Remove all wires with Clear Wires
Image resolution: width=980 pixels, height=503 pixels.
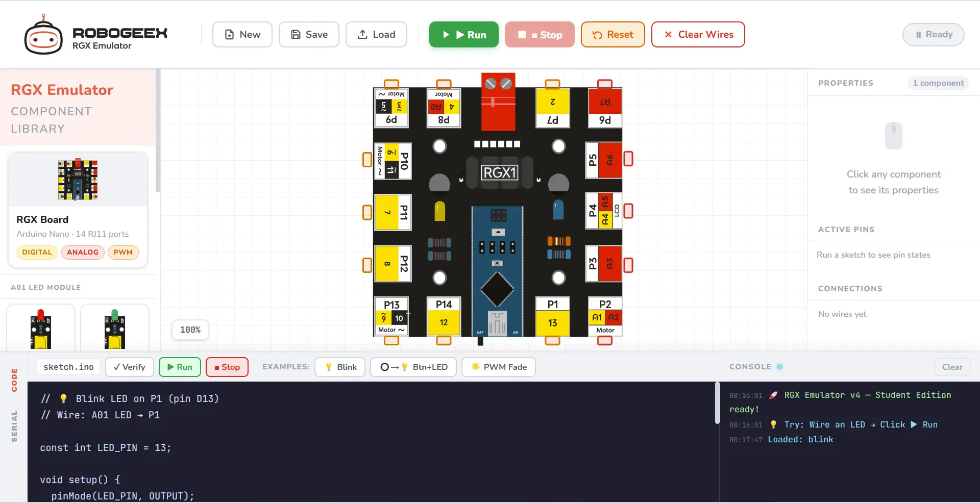[x=698, y=35]
